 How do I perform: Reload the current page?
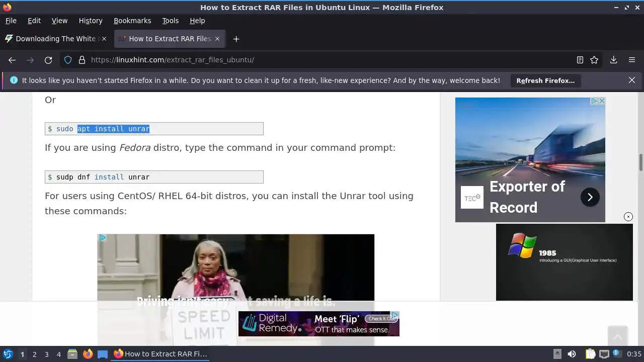pos(48,60)
